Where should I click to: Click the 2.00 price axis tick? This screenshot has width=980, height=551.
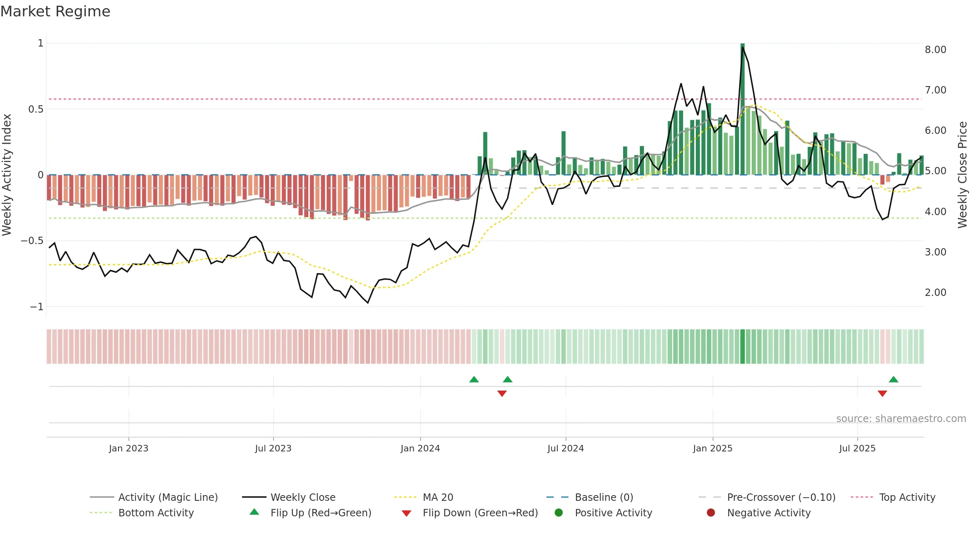[x=935, y=293]
